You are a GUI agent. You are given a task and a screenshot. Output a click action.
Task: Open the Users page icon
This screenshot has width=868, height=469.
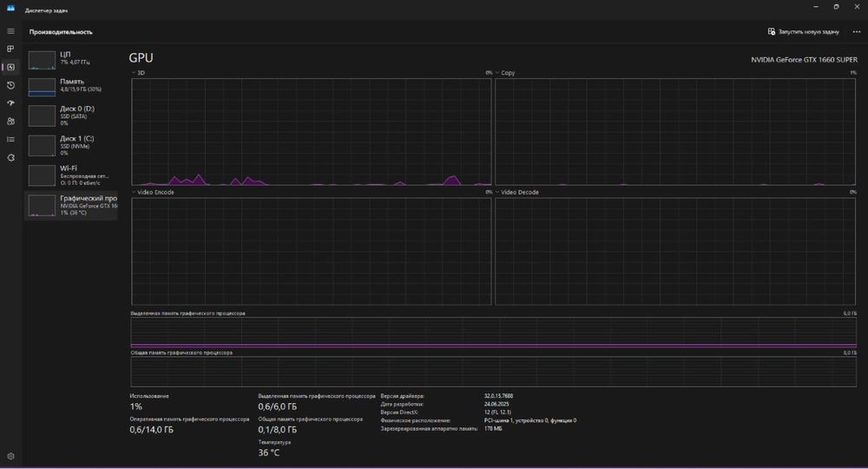pyautogui.click(x=10, y=122)
